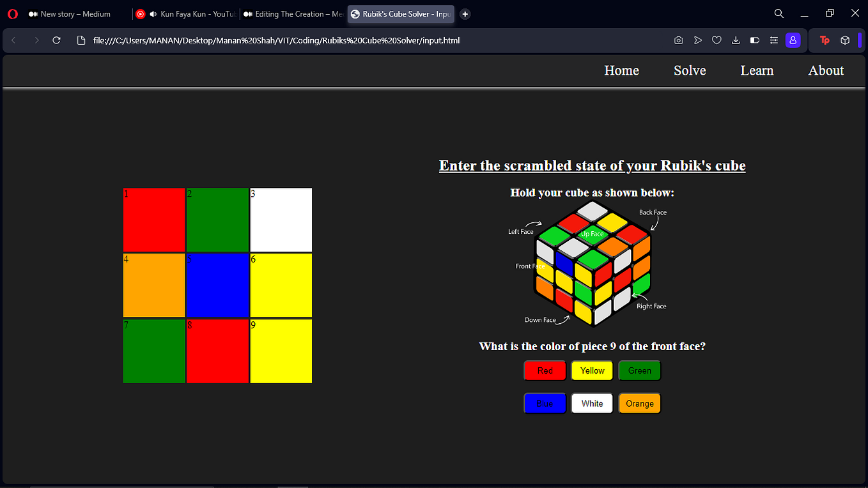Add the page to bookmarks via heart icon
Screen dimensions: 868x488
[717, 40]
